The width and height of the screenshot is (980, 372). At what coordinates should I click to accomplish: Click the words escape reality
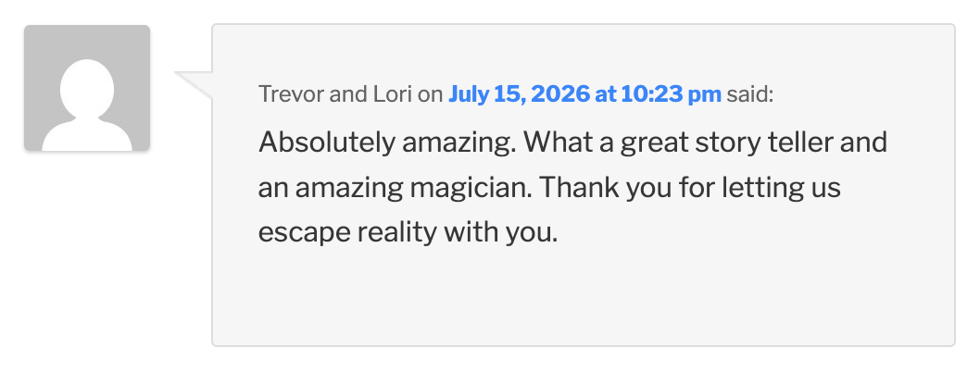(x=347, y=233)
